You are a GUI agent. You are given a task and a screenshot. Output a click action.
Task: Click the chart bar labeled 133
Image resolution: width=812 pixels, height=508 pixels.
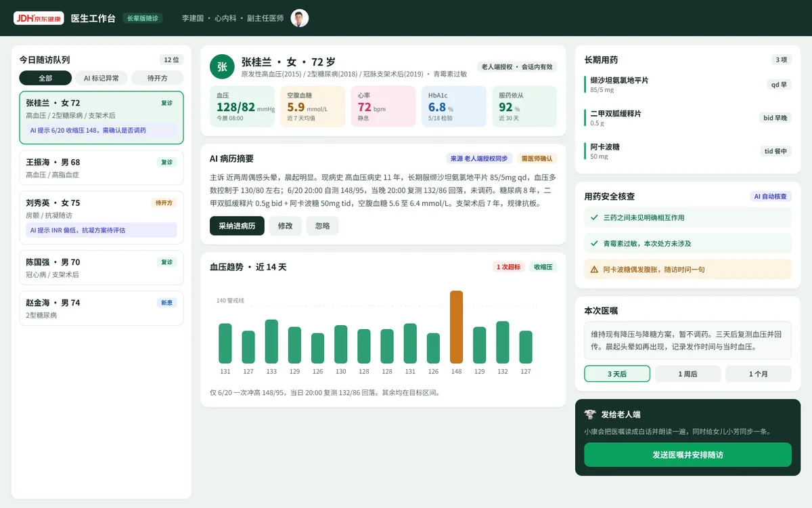point(271,341)
